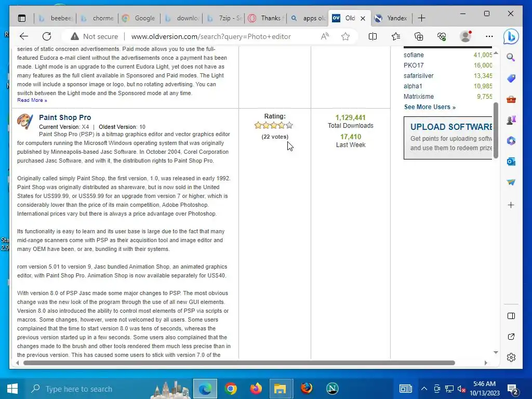Click the Paint Shop Pro palette icon
Viewport: 532px width, 399px height.
tap(25, 121)
